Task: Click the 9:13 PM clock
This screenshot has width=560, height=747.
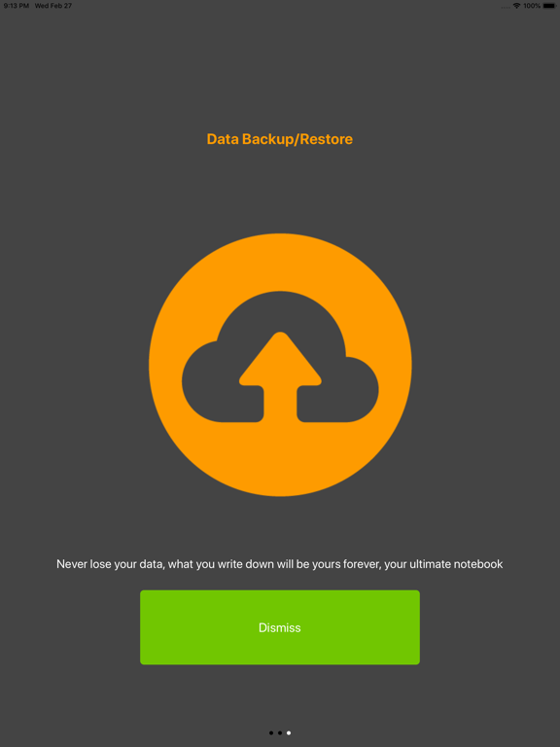Action: click(x=17, y=6)
